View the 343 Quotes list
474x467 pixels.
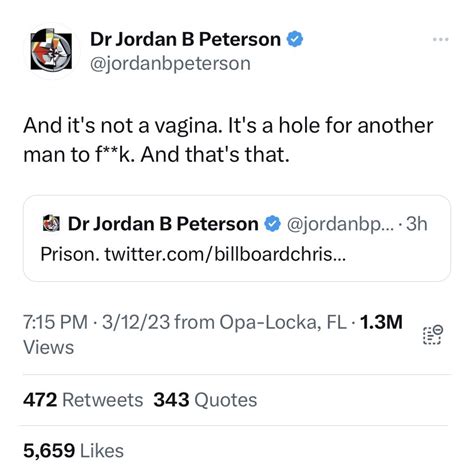click(205, 400)
